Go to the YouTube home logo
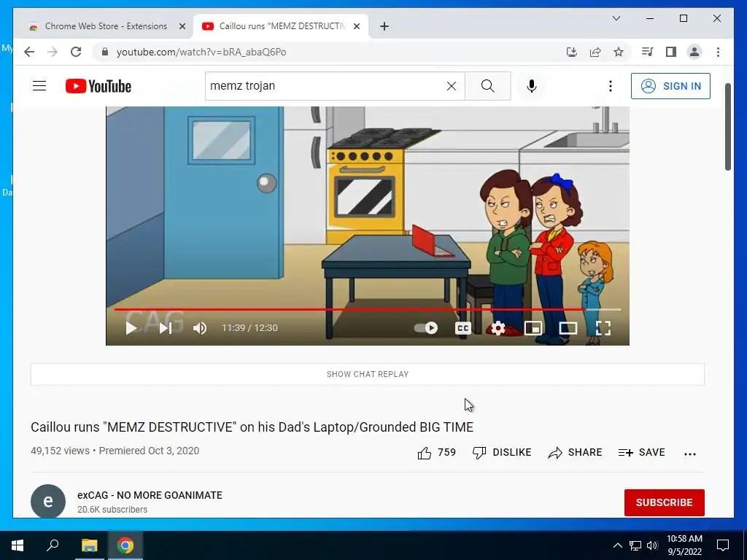This screenshot has width=747, height=560. (98, 86)
